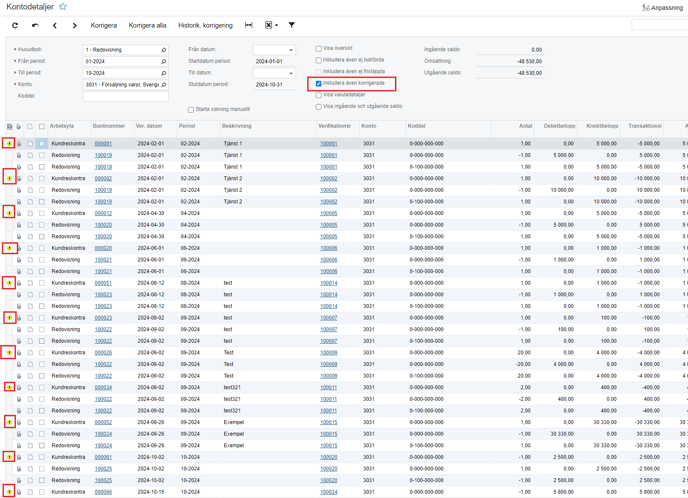Select the row checkbox for batch 000034
The width and height of the screenshot is (688, 498).
[42, 387]
